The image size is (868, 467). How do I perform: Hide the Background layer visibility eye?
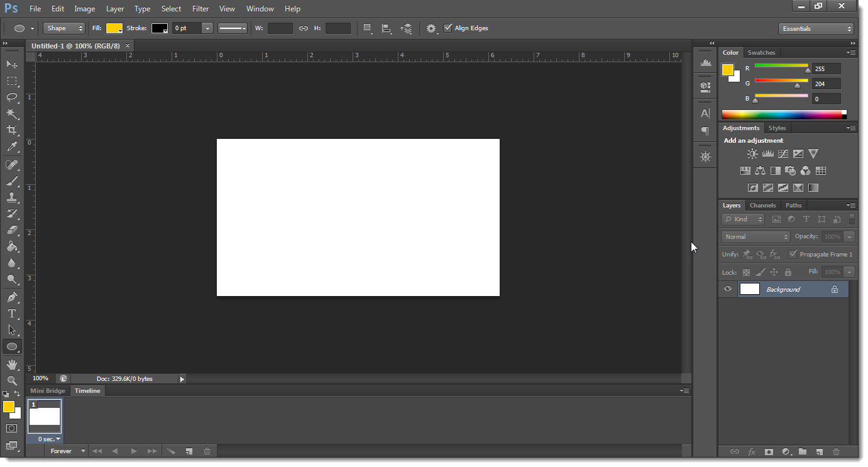point(728,289)
